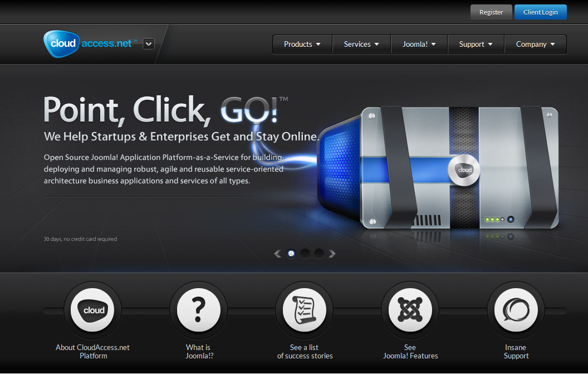The height and width of the screenshot is (374, 588).
Task: Go to previous slide with left arrow
Action: [278, 254]
